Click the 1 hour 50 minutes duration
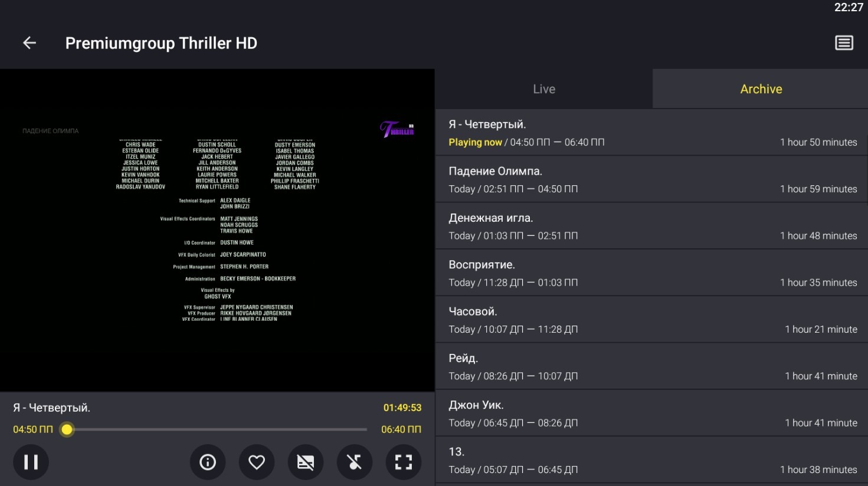Screen dimensions: 868x486 click(x=818, y=142)
